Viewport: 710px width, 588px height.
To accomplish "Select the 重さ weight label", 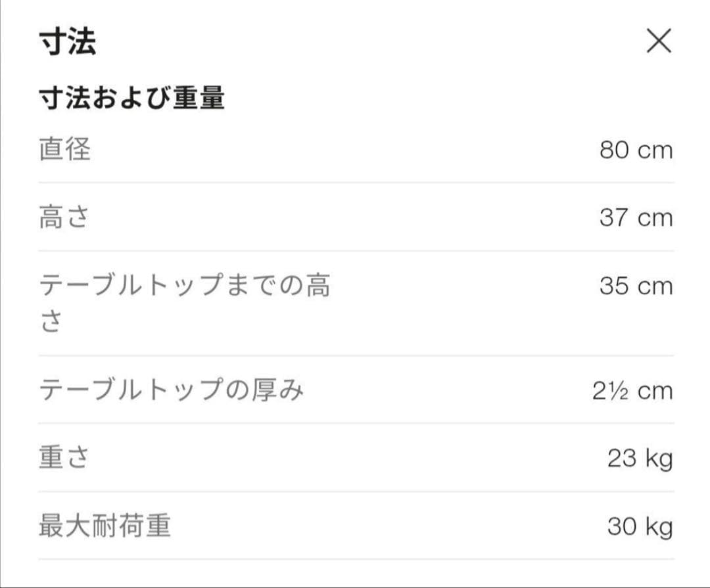I will coord(64,458).
